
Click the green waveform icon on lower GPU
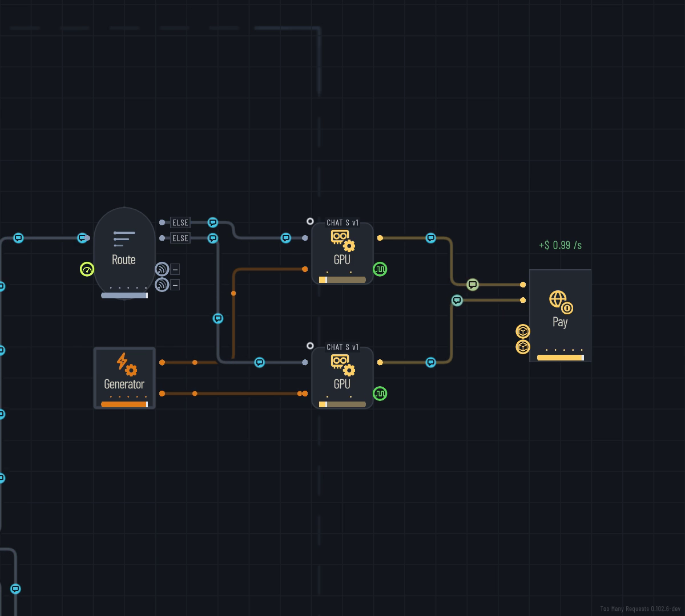coord(380,394)
